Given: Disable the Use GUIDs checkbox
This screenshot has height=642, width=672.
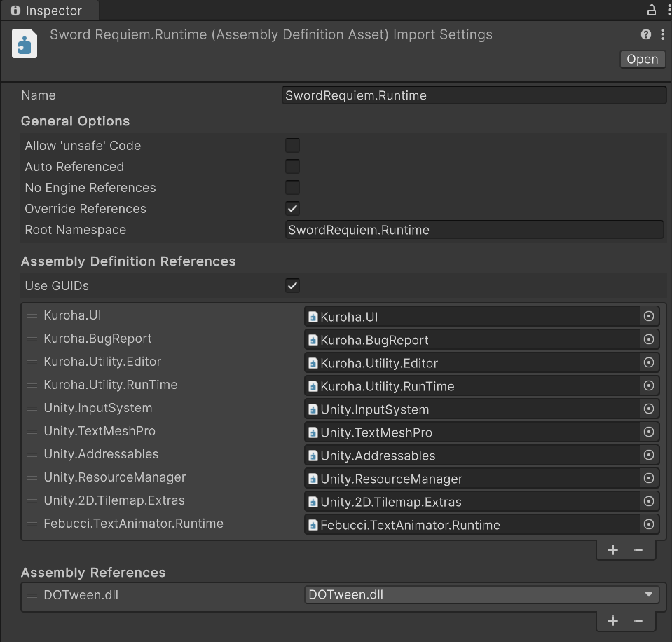Looking at the screenshot, I should pos(292,286).
